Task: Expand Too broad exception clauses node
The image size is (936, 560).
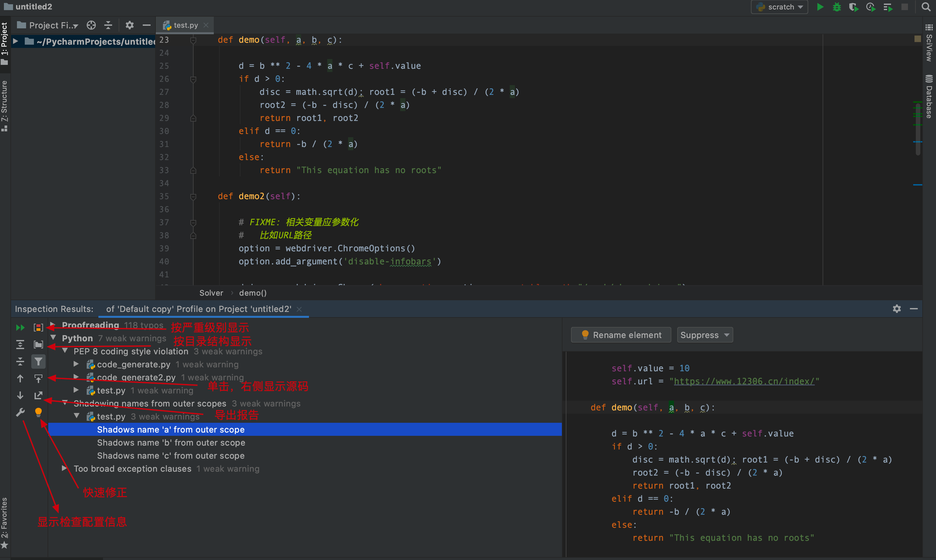Action: (65, 468)
